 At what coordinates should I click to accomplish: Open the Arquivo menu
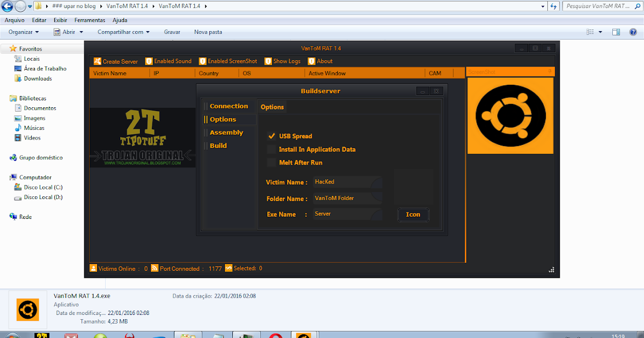click(14, 20)
